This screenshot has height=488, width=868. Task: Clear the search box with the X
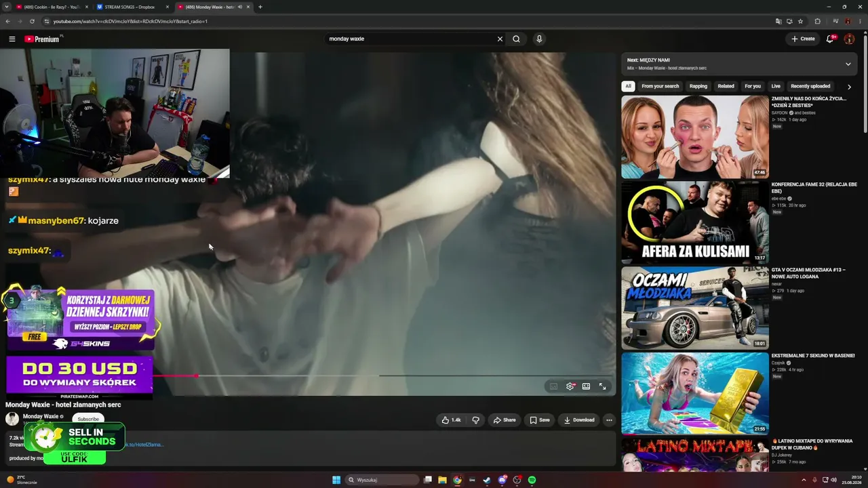point(500,39)
